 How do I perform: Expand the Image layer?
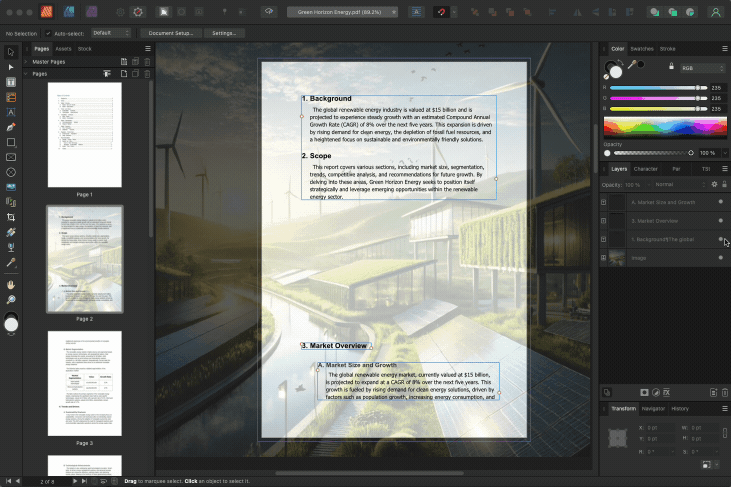click(x=603, y=258)
